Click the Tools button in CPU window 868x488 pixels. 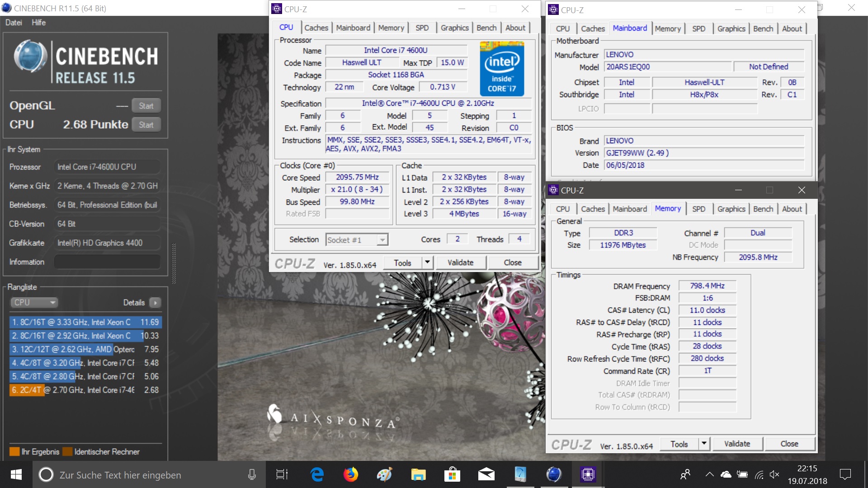(402, 263)
